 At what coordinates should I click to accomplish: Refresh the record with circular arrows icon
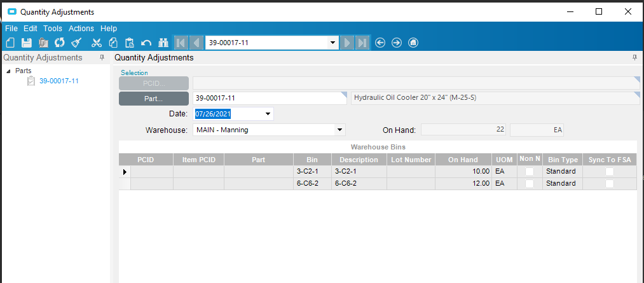(60, 43)
